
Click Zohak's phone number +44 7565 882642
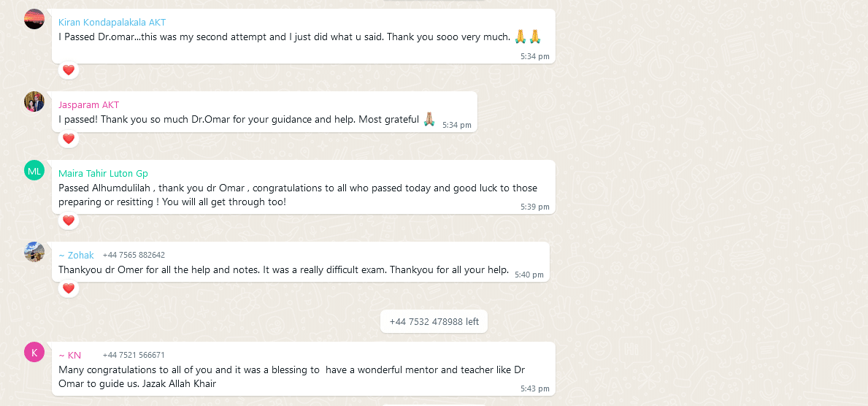coord(134,256)
